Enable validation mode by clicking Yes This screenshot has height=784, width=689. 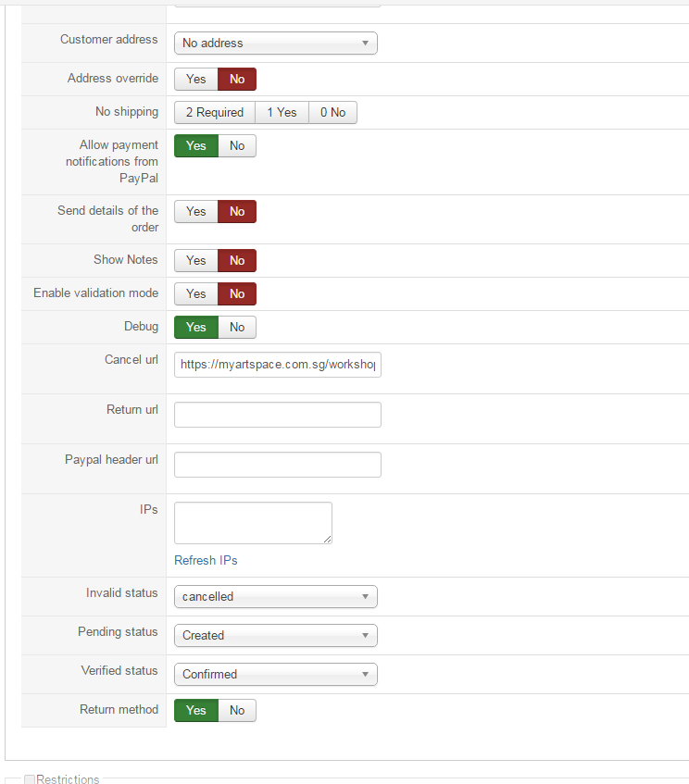pyautogui.click(x=196, y=294)
